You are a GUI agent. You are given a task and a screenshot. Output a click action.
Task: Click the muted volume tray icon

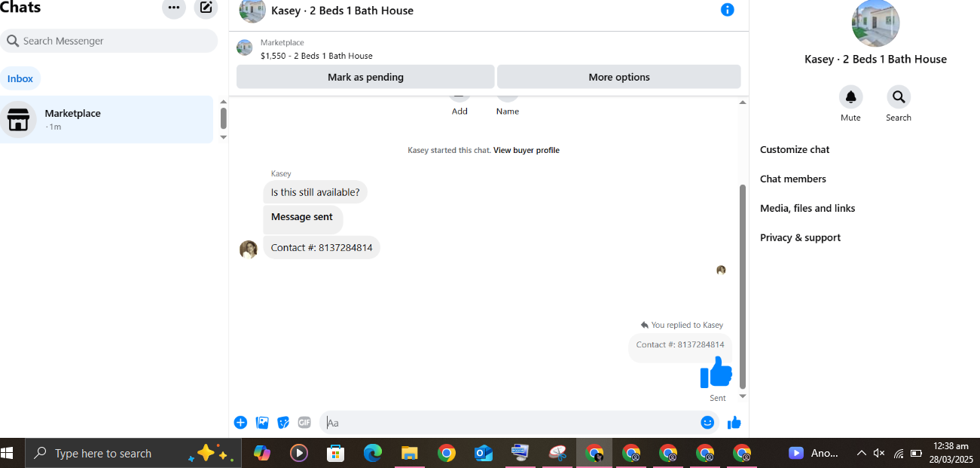879,453
